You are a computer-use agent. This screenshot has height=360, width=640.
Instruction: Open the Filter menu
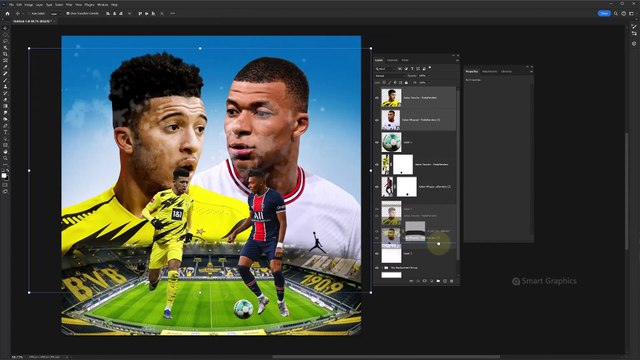69,5
